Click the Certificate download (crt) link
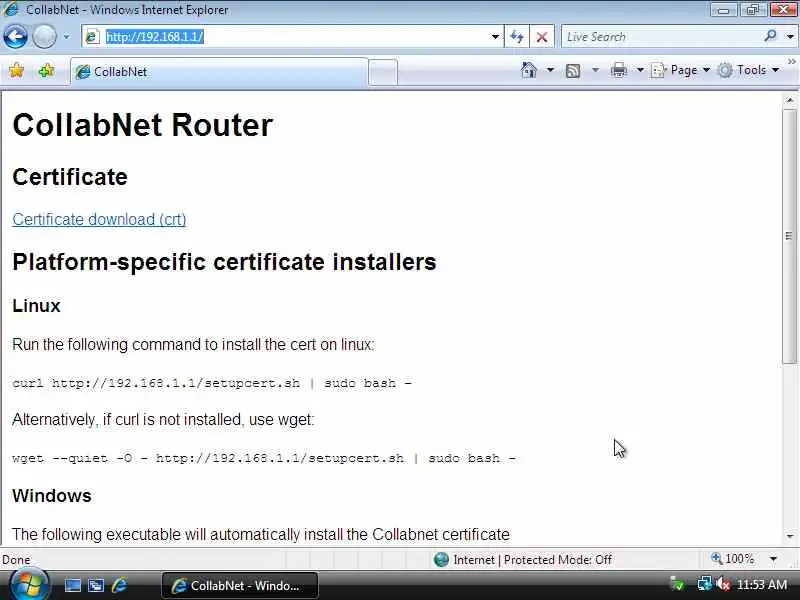 click(x=99, y=219)
